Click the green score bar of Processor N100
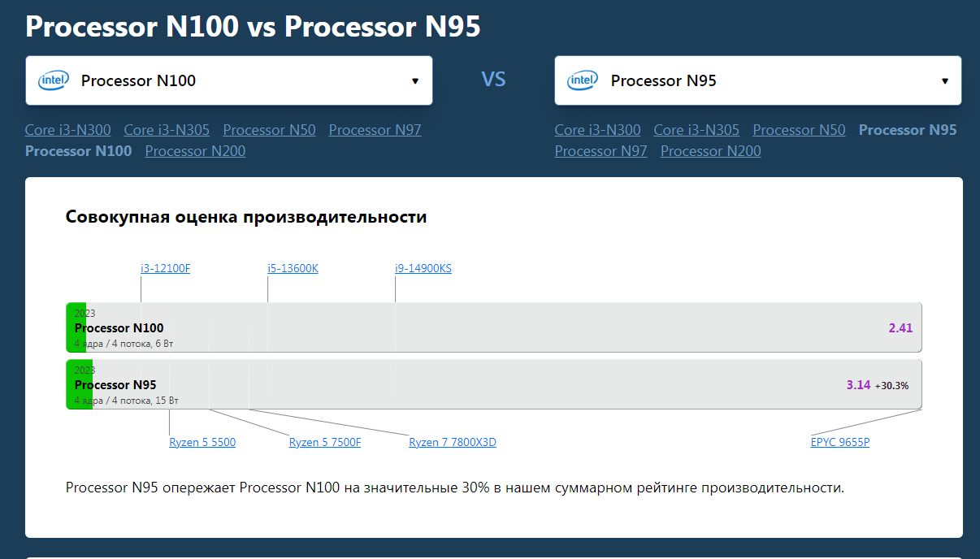Screen dimensions: 980x559 [x=76, y=327]
